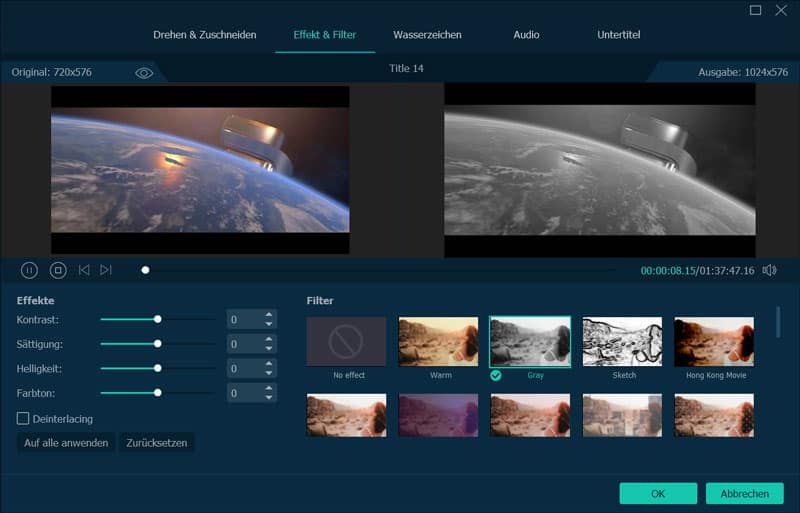The height and width of the screenshot is (513, 800).
Task: Open the Audio tab
Action: pyautogui.click(x=526, y=35)
